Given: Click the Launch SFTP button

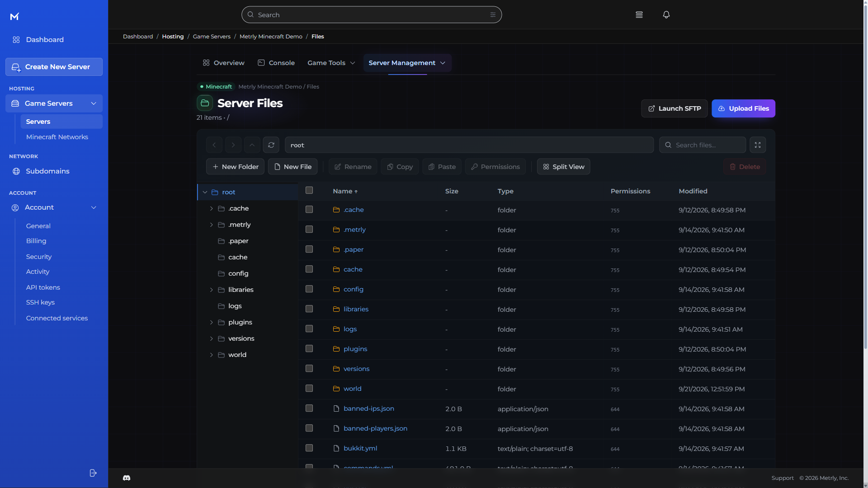Looking at the screenshot, I should pyautogui.click(x=674, y=108).
